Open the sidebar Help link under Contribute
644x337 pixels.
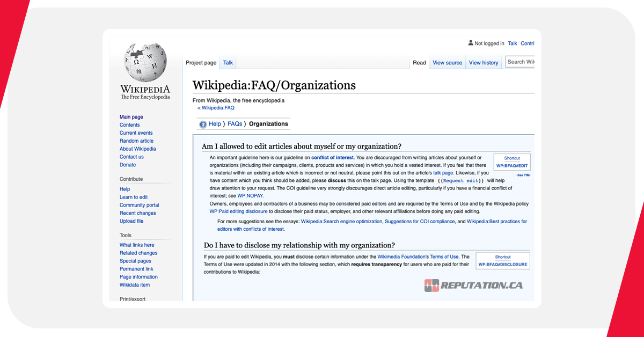pos(125,189)
